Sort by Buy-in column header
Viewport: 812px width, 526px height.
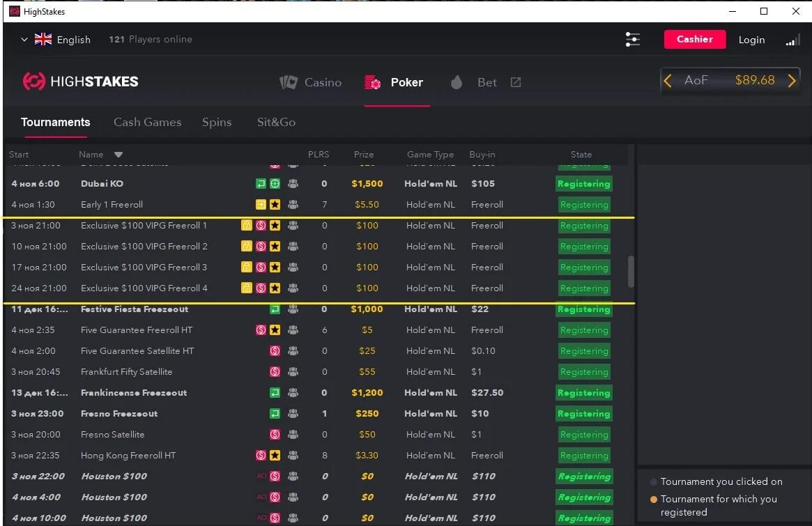point(482,154)
